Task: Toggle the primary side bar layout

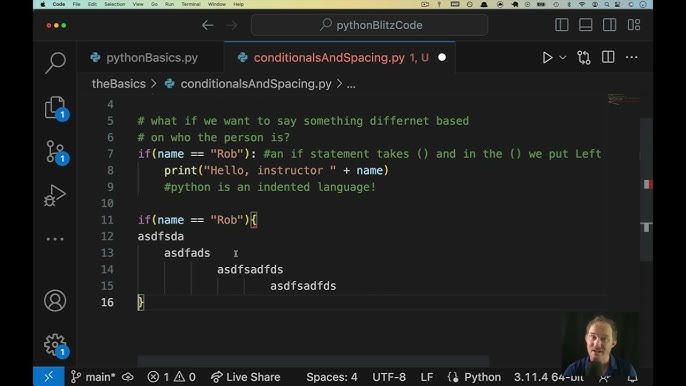Action: pos(562,25)
